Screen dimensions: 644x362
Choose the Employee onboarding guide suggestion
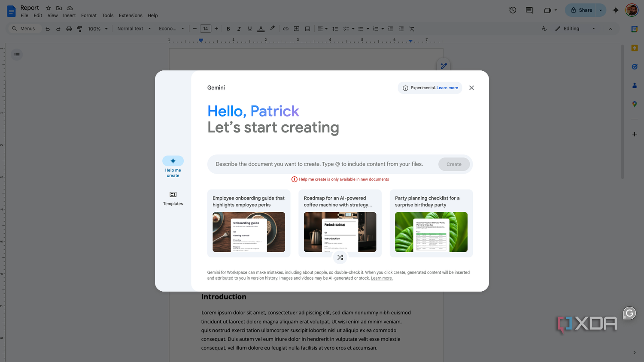pyautogui.click(x=249, y=223)
